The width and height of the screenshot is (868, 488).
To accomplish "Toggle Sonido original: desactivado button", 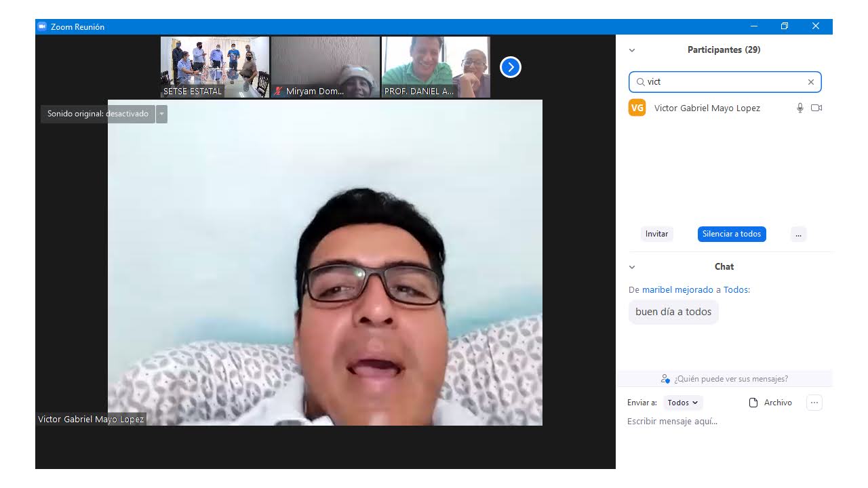I will point(98,114).
